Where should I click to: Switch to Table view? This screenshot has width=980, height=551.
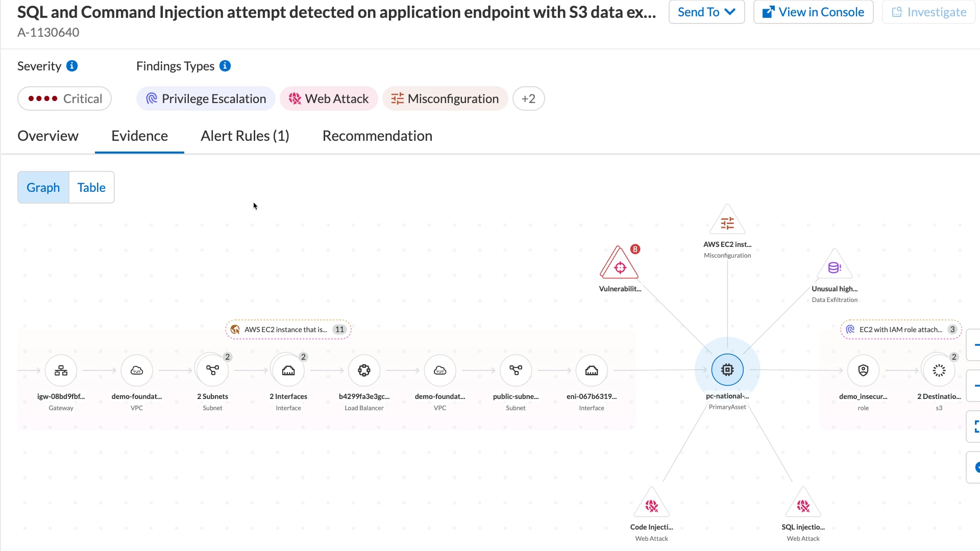click(x=91, y=187)
